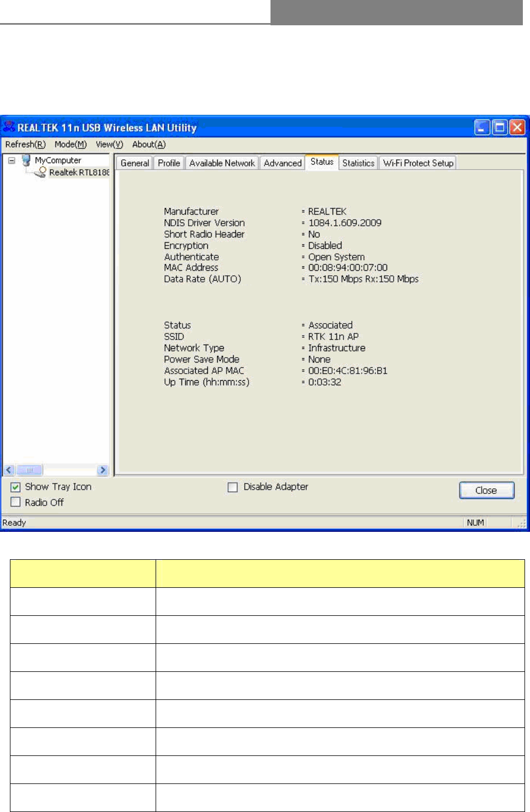Click the Ready text in status bar
Image resolution: width=530 pixels, height=812 pixels.
coord(14,523)
